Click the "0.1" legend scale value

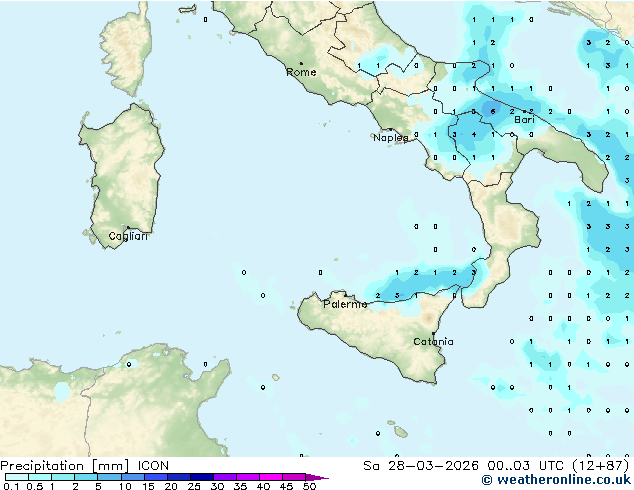[x=11, y=486]
